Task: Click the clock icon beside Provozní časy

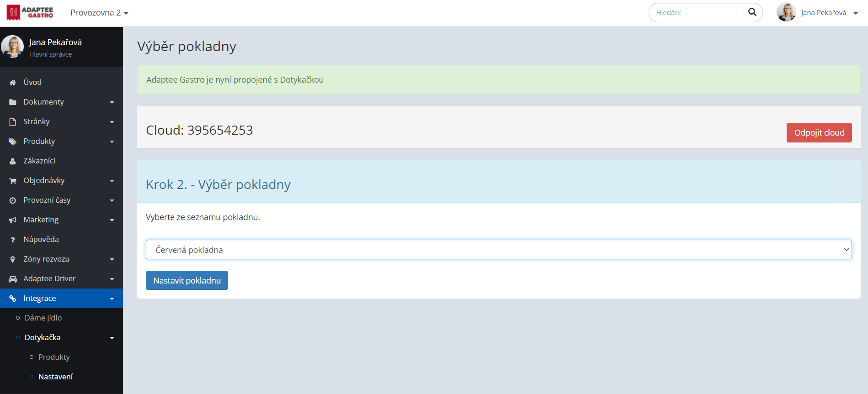Action: coord(13,200)
